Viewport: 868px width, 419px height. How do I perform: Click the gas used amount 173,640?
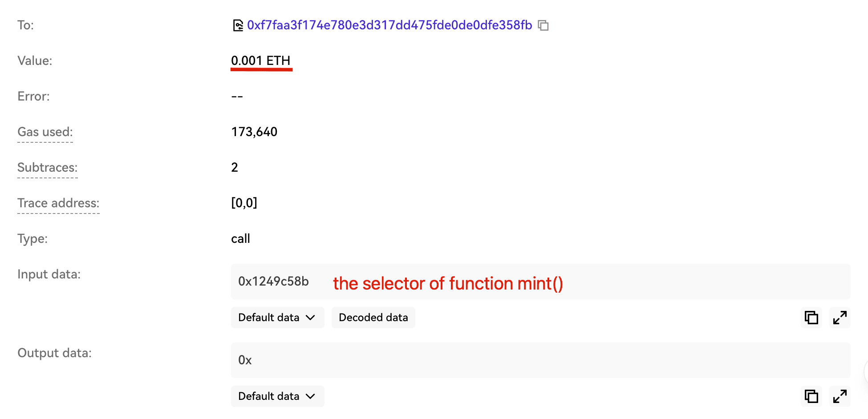coord(254,132)
